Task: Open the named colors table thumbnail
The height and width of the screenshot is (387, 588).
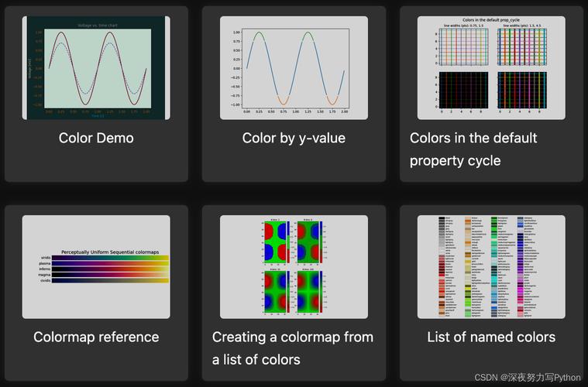Action: 491,267
